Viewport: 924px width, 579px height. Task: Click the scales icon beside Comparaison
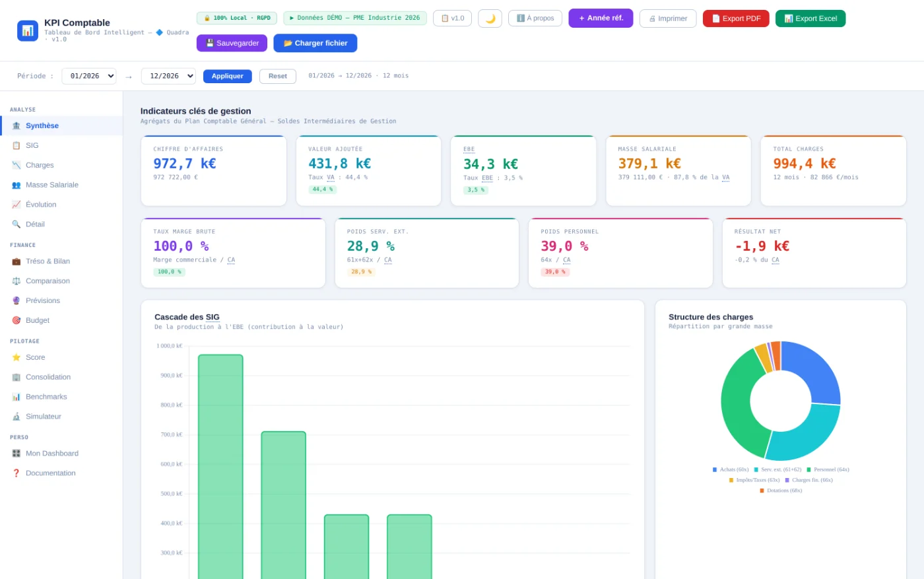(16, 281)
